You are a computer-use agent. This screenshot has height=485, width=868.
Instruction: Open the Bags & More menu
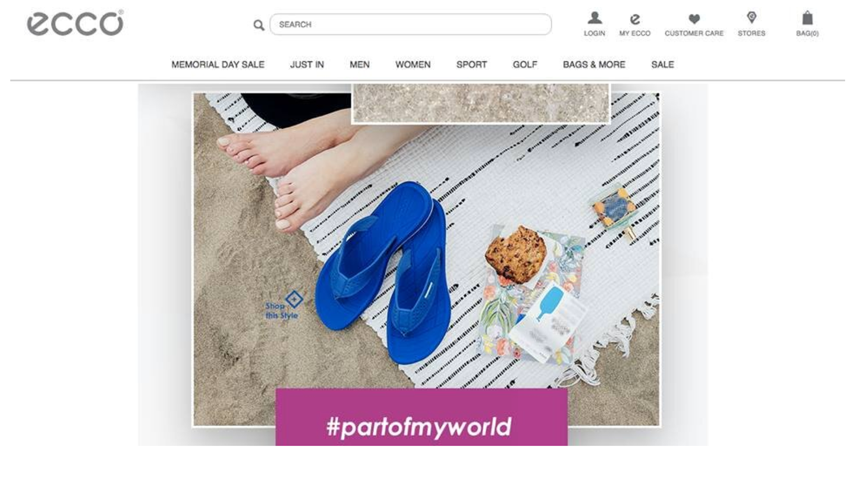pos(594,65)
